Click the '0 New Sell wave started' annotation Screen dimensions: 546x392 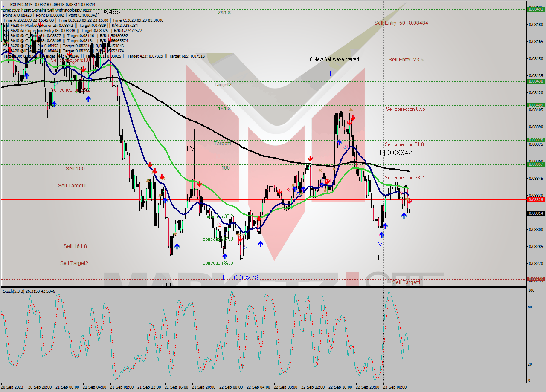334,59
